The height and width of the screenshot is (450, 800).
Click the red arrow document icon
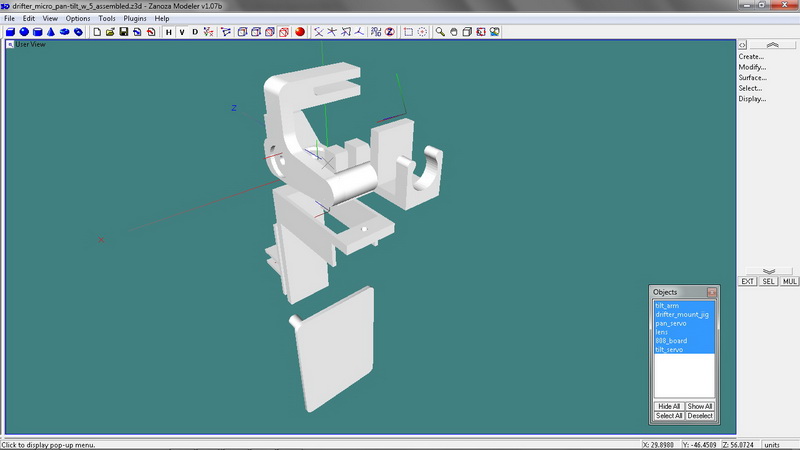151,32
